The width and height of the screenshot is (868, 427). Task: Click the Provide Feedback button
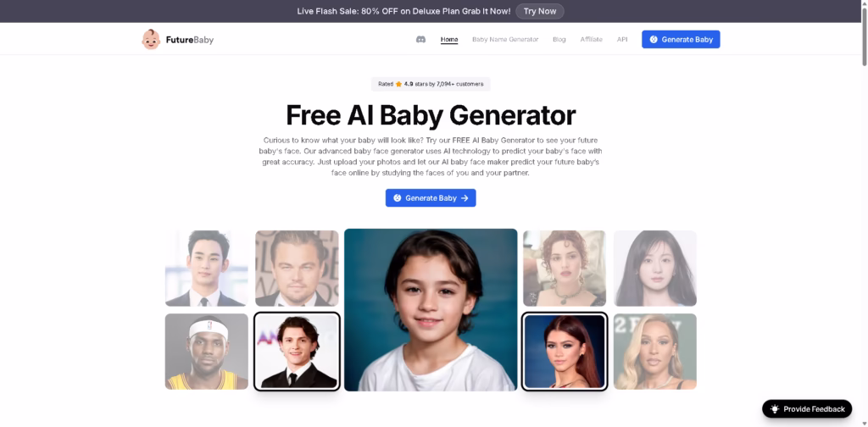pos(807,408)
